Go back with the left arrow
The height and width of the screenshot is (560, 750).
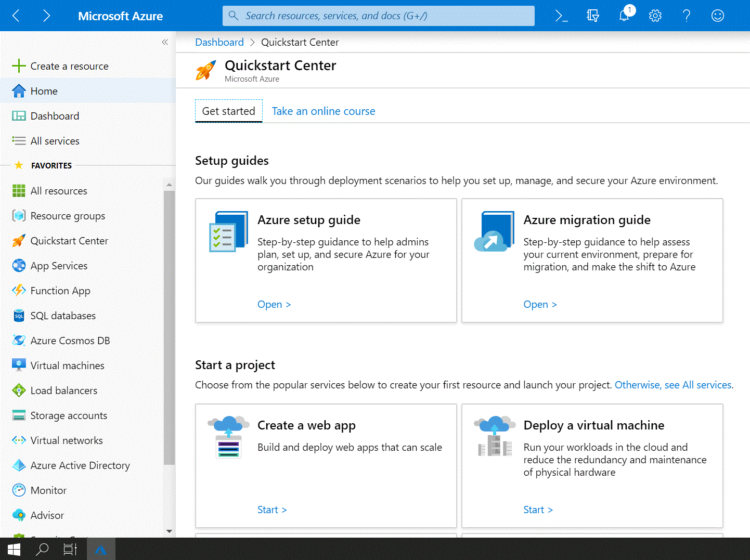point(16,16)
